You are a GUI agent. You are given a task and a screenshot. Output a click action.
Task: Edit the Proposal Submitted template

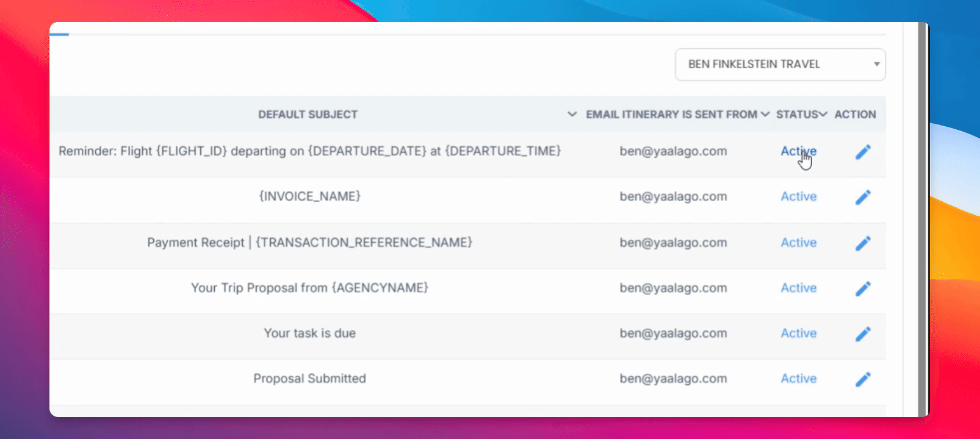point(863,379)
